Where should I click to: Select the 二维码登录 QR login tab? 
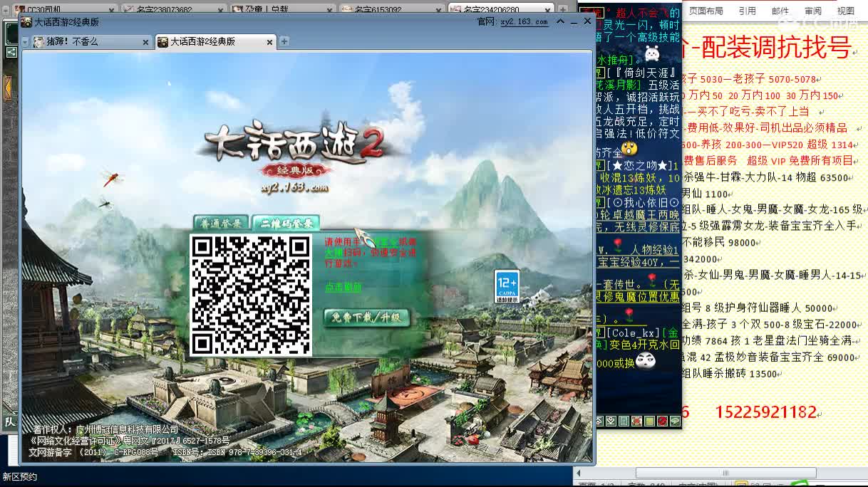[286, 223]
